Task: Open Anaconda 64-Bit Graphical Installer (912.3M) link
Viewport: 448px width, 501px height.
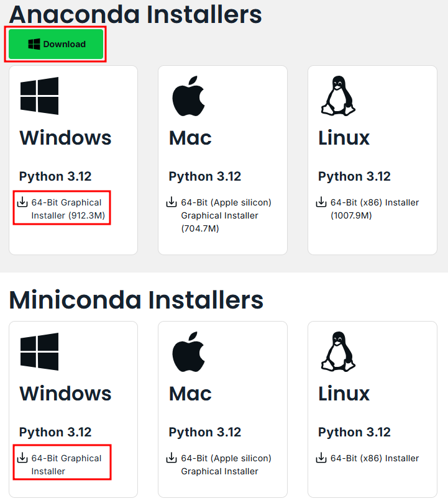Action: tap(68, 209)
